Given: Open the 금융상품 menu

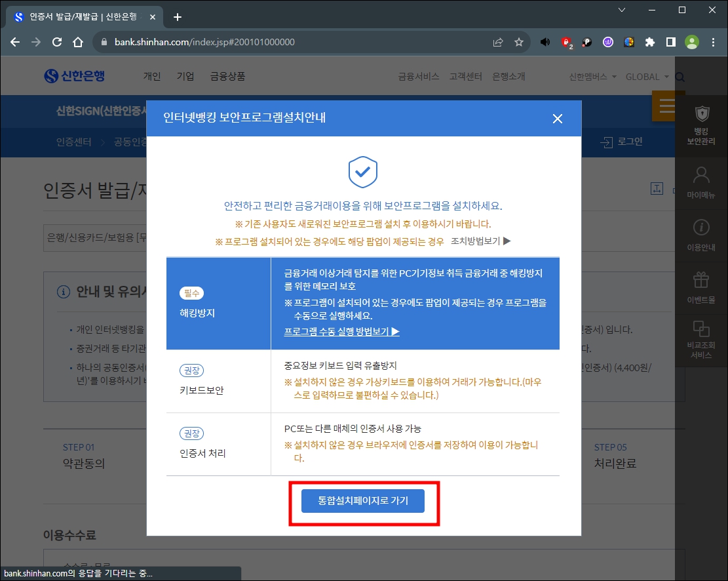Looking at the screenshot, I should [x=227, y=76].
